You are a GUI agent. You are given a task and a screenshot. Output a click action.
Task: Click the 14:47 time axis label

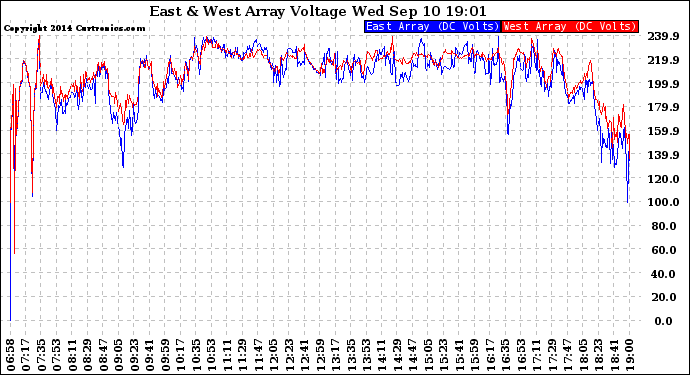click(413, 355)
